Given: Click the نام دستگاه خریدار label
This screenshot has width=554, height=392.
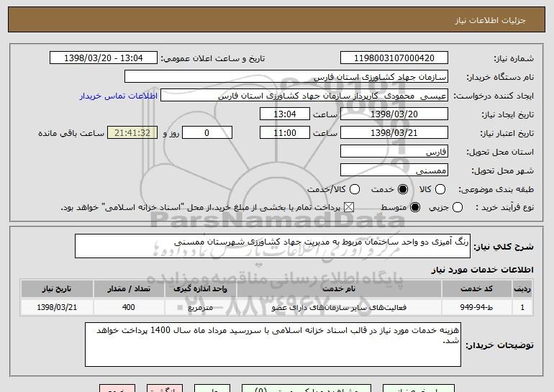Looking at the screenshot, I should click(x=500, y=78).
